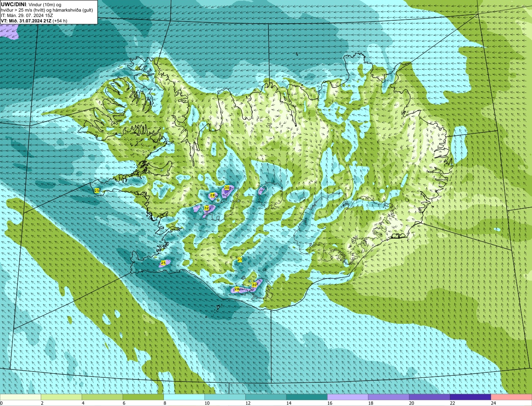Click the 14–16 m/s dark teal legend swatch

coord(307,397)
